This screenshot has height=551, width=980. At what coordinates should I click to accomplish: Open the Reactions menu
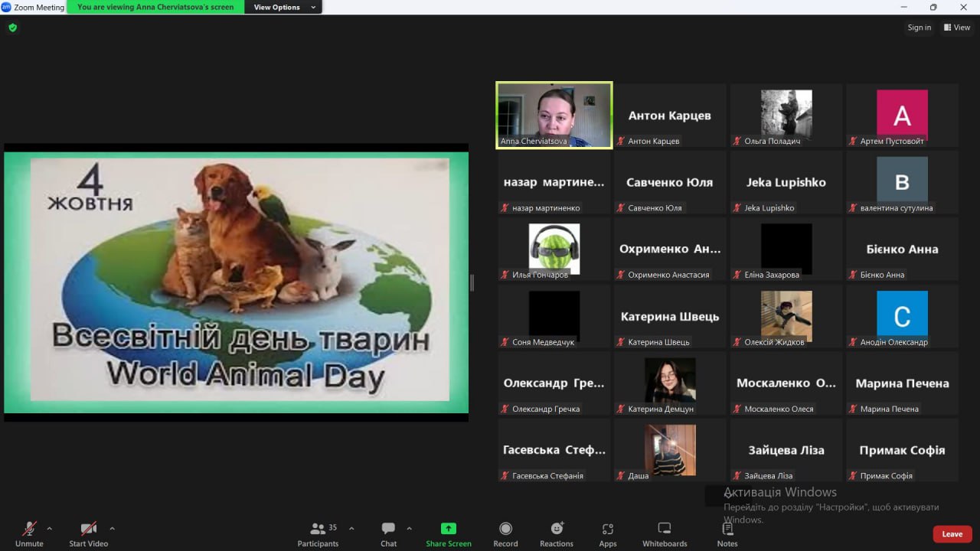tap(557, 529)
